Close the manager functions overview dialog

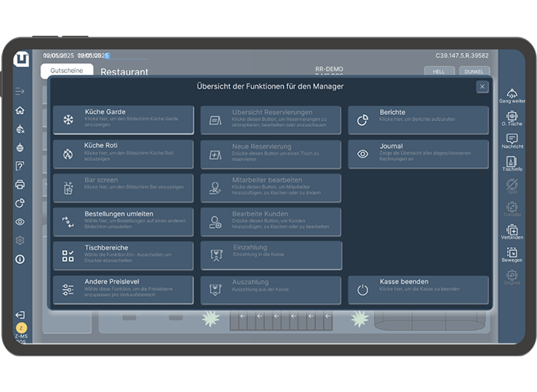[481, 87]
